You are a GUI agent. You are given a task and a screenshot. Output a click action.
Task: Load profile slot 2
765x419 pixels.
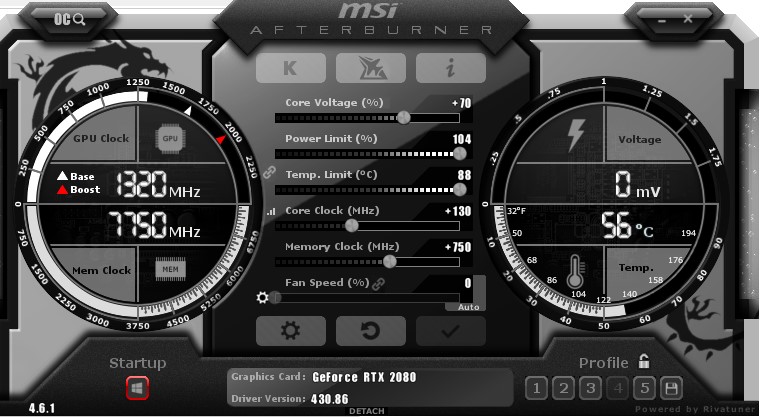[x=564, y=388]
